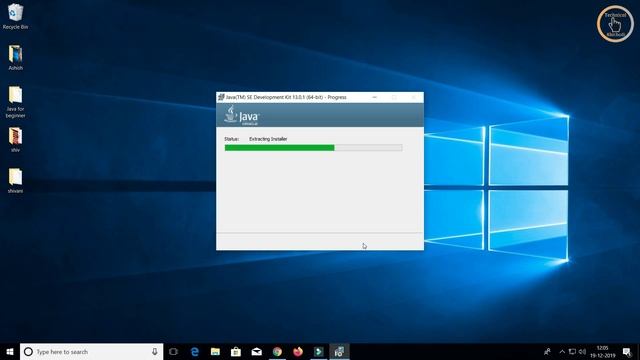Screen dimensions: 640x360
Task: Open the Windows Start menu
Action: (x=10, y=351)
